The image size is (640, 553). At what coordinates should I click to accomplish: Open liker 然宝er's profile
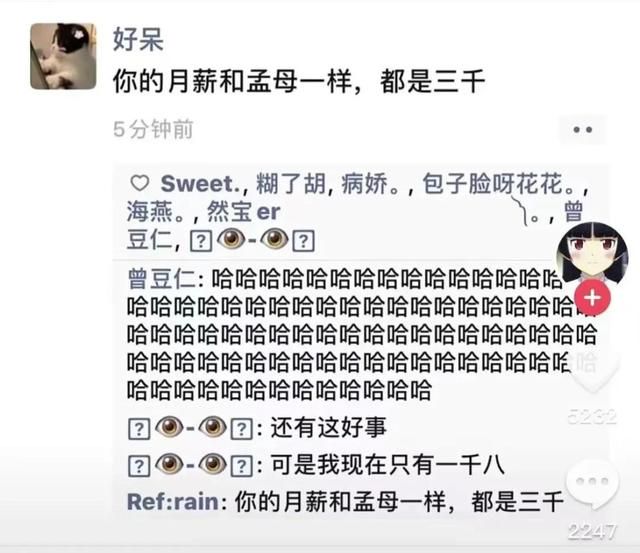pyautogui.click(x=244, y=212)
